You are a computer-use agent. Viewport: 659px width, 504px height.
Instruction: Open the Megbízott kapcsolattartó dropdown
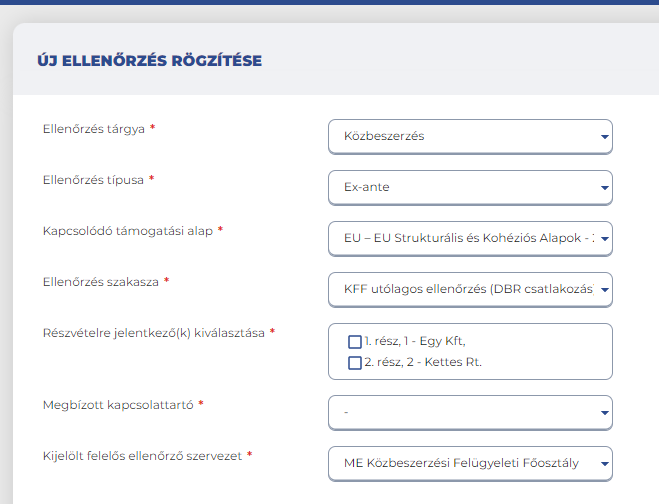click(470, 412)
